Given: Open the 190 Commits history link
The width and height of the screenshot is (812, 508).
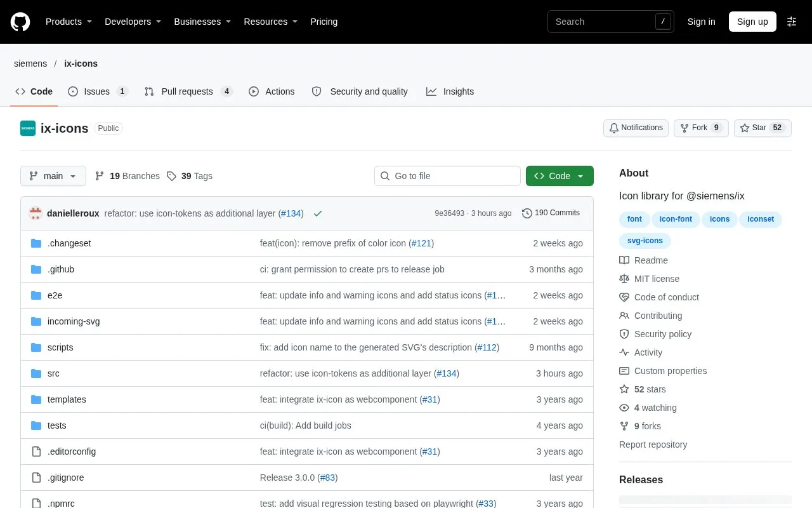Looking at the screenshot, I should coord(551,213).
